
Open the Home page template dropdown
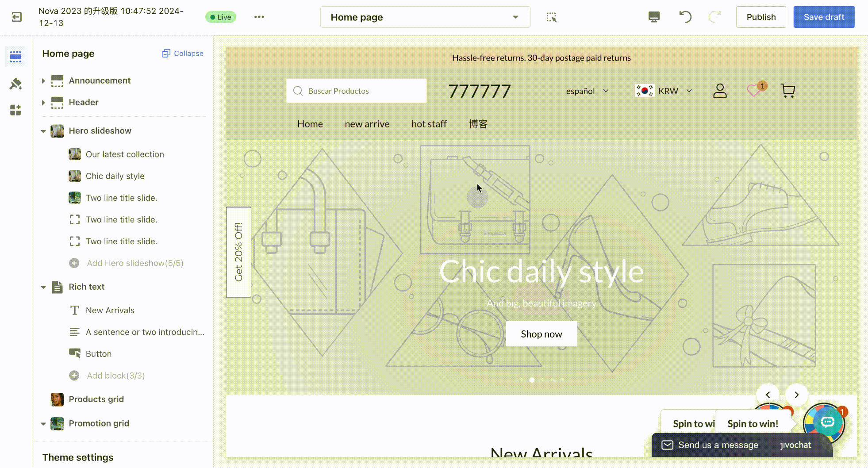click(425, 17)
